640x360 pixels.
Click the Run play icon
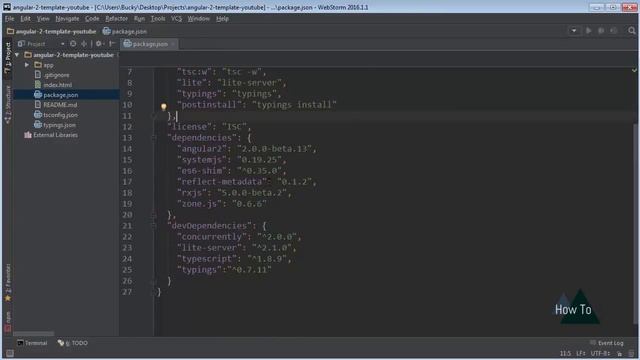pyautogui.click(x=588, y=31)
